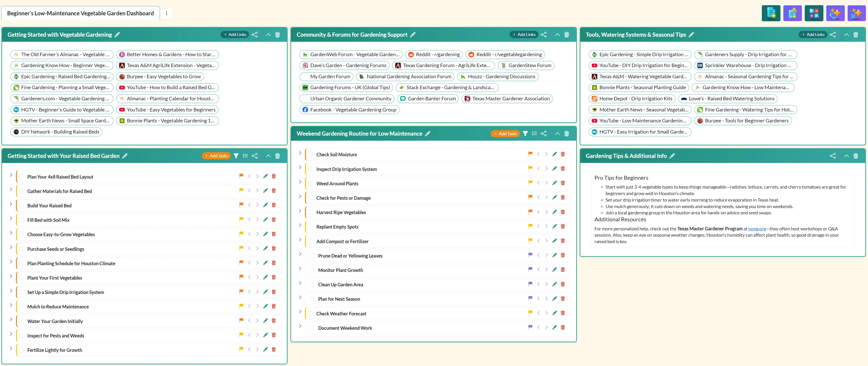Tick the Document Weekend Work checkbox

(x=312, y=328)
